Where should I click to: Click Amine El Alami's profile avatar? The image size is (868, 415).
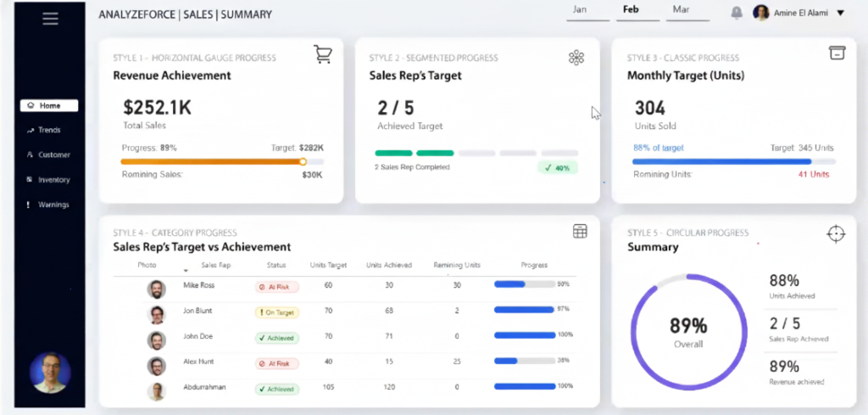pos(761,13)
